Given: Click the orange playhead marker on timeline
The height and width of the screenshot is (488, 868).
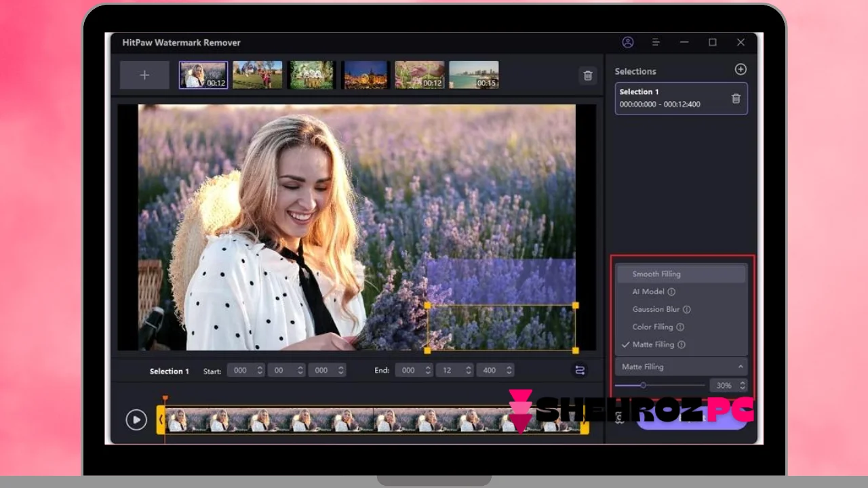Looking at the screenshot, I should (165, 399).
